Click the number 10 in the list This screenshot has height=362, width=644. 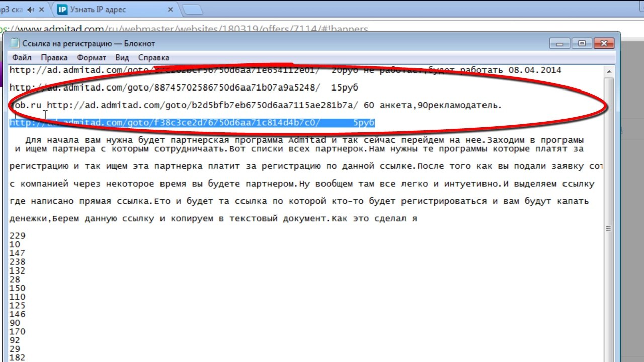[x=15, y=245]
